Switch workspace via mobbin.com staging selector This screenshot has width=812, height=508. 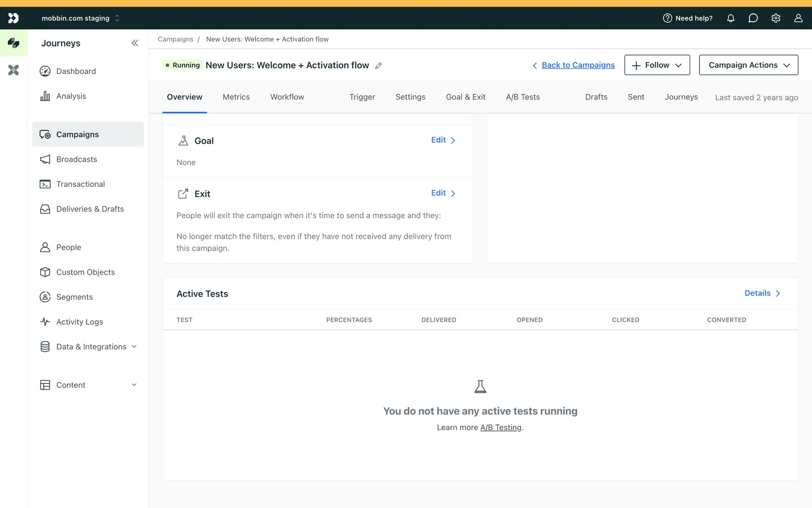pyautogui.click(x=80, y=18)
